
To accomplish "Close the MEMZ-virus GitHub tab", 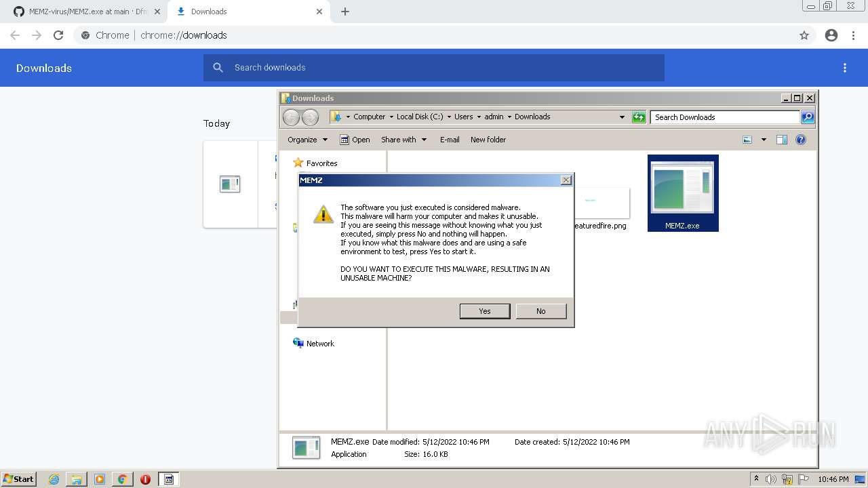I will [157, 12].
